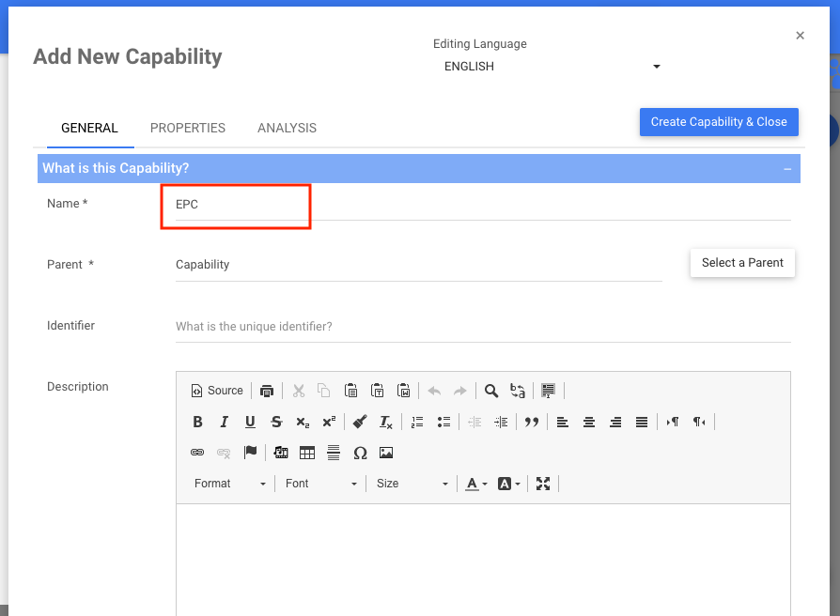Switch to the PROPERTIES tab
This screenshot has height=616, width=840.
188,128
